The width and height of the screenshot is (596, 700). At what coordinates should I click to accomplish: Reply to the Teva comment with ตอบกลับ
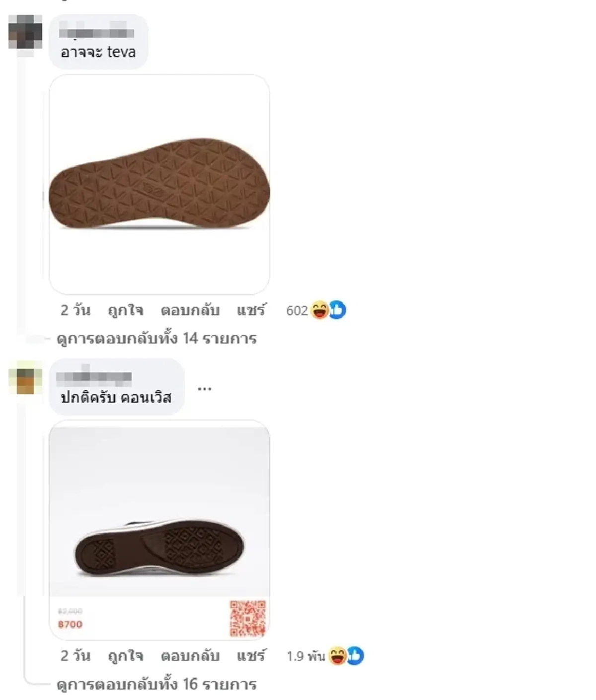pos(190,310)
